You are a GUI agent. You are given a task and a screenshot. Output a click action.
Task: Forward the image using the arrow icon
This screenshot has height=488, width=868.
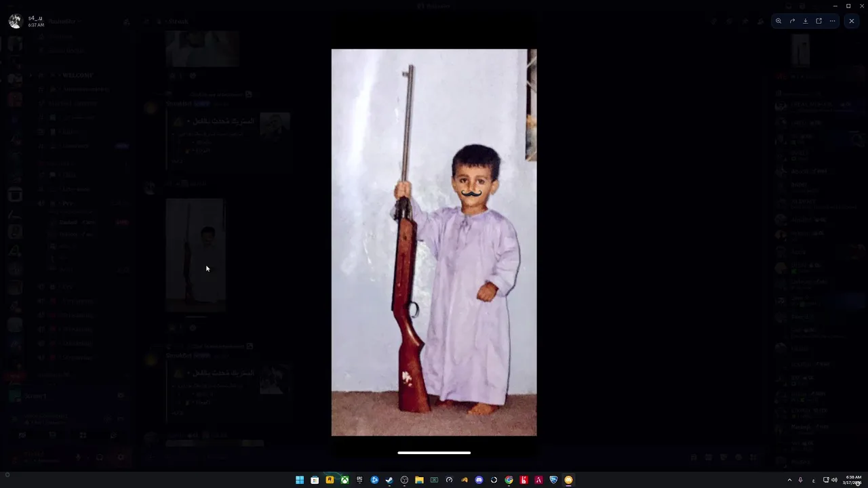792,21
